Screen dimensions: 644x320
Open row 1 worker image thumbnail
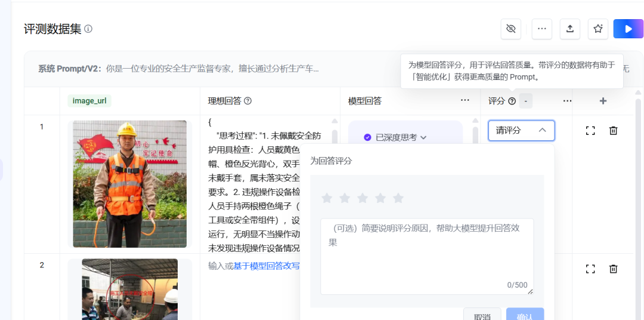[x=130, y=184]
